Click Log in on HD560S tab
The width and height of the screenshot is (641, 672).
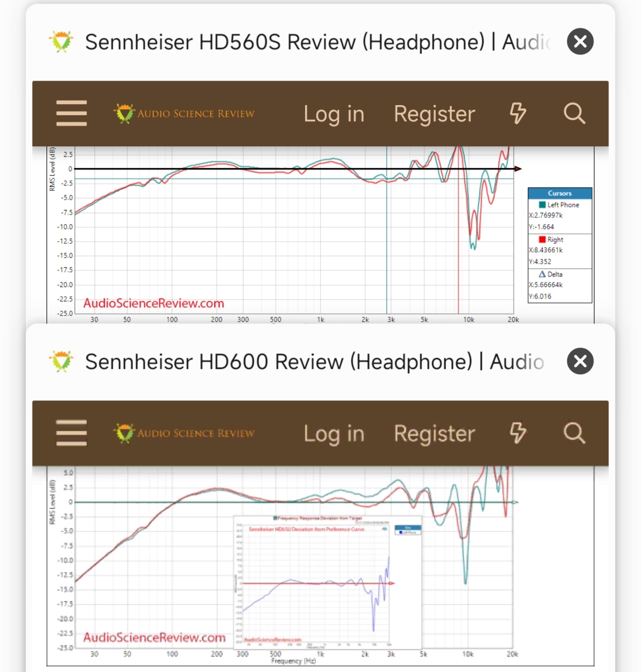pyautogui.click(x=334, y=114)
